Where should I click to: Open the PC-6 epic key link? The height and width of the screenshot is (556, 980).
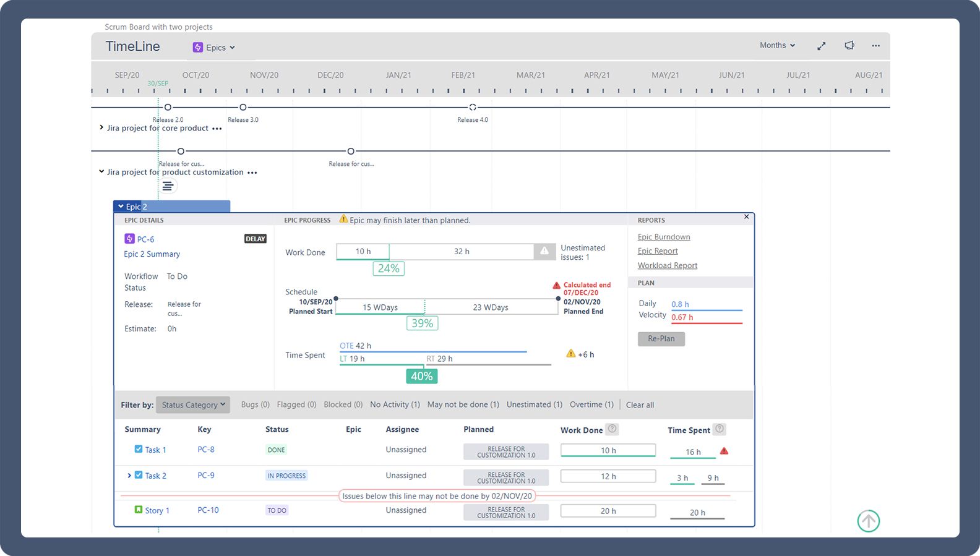click(x=146, y=239)
